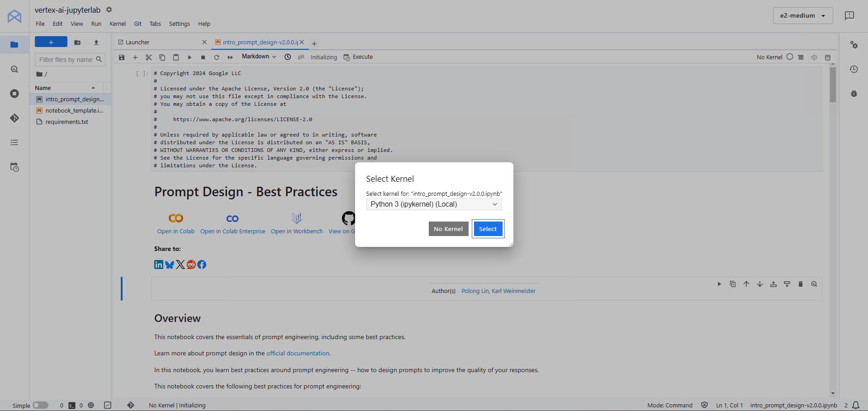Open the Table of Contents sidebar
Viewport: 868px width, 411px height.
point(14,142)
